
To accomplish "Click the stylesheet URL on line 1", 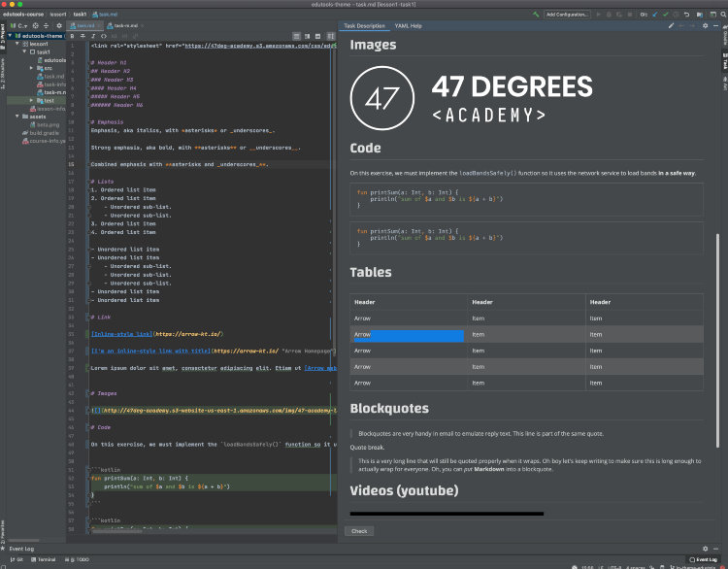I will click(x=260, y=46).
